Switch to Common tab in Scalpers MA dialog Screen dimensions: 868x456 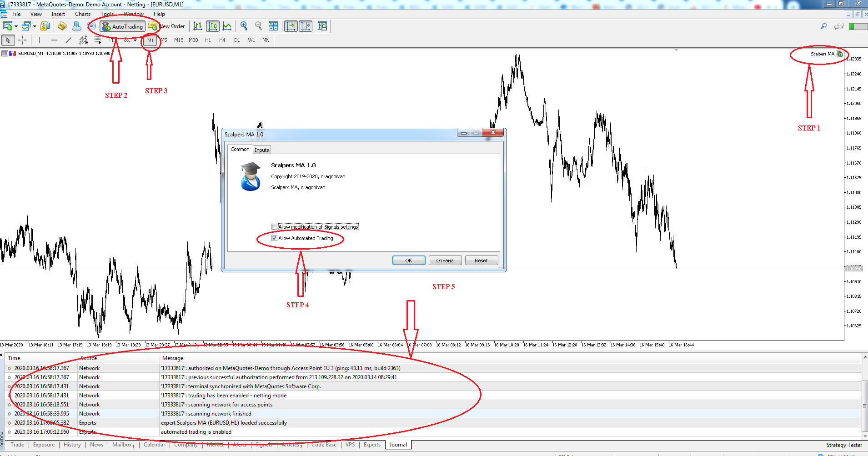click(x=240, y=149)
